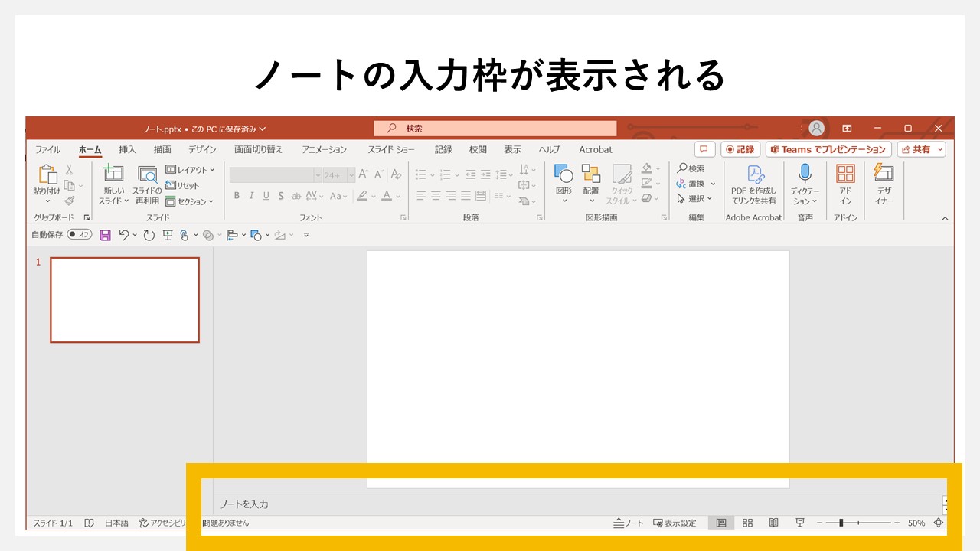The image size is (980, 551).
Task: Open the スライドショー tab
Action: (390, 149)
